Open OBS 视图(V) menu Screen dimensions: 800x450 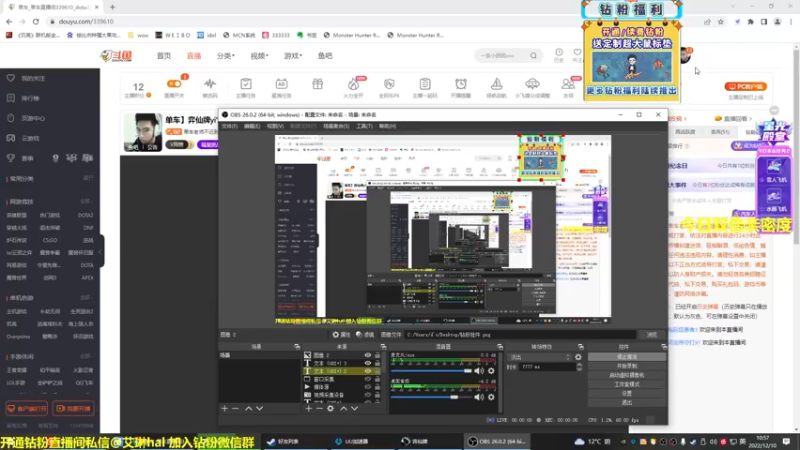[275, 126]
